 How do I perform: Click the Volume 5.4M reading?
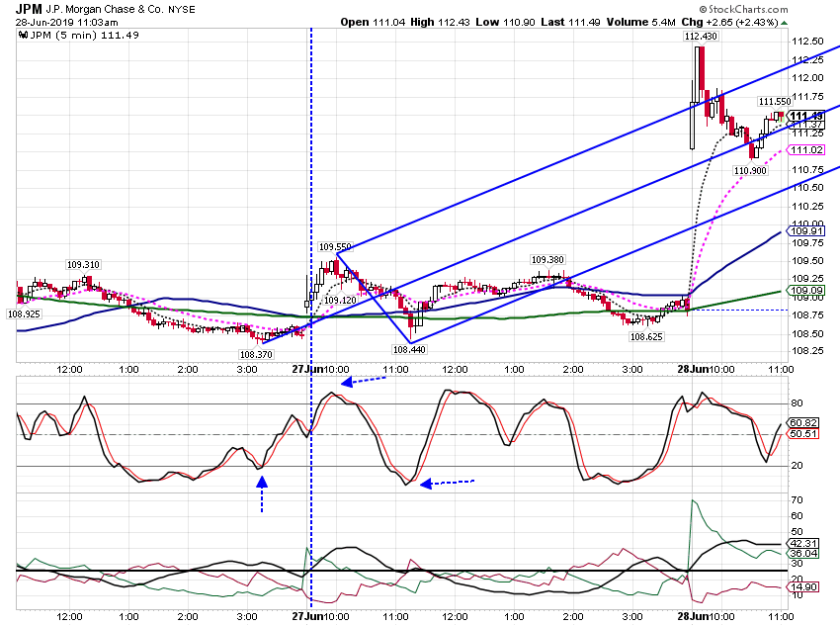640,22
